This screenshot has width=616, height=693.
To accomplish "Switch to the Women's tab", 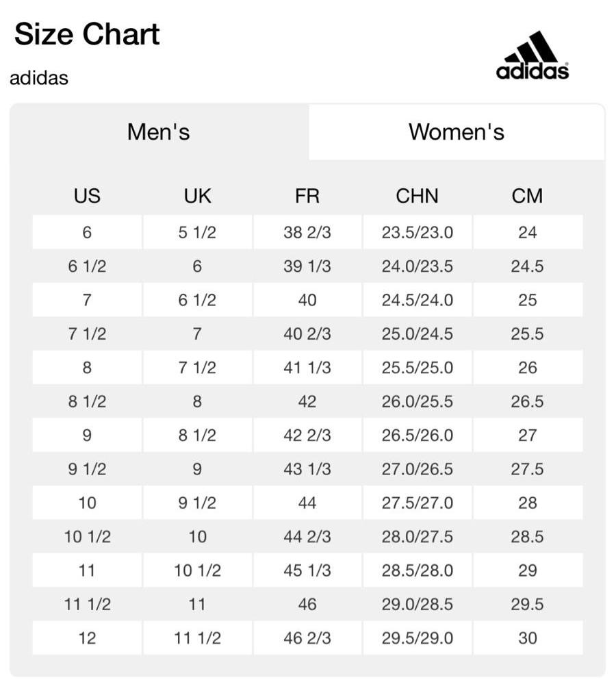I will click(x=457, y=131).
